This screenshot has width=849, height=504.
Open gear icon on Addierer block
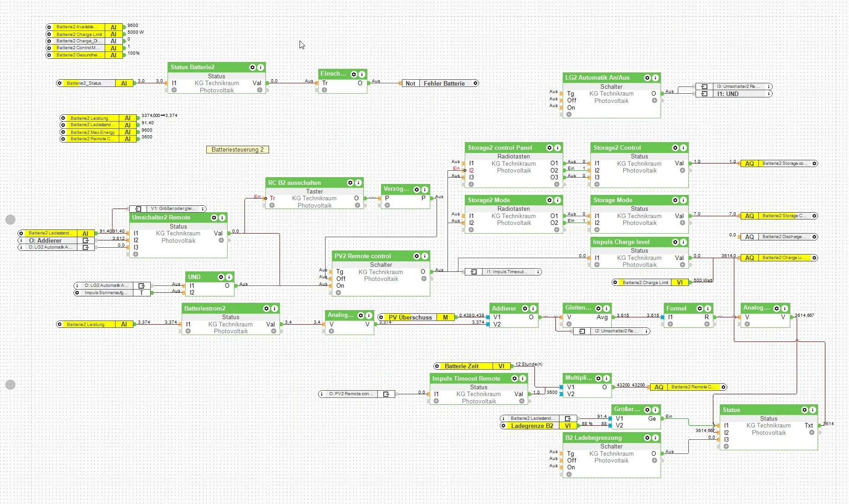tap(525, 309)
